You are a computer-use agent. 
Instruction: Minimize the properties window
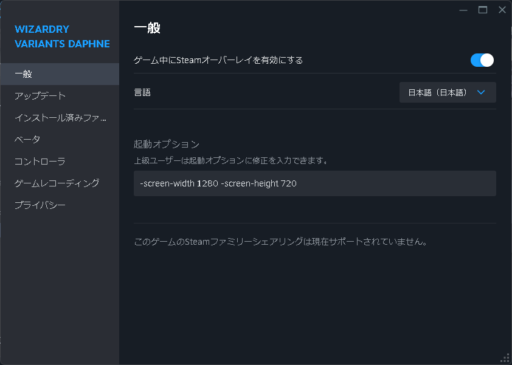[x=463, y=10]
